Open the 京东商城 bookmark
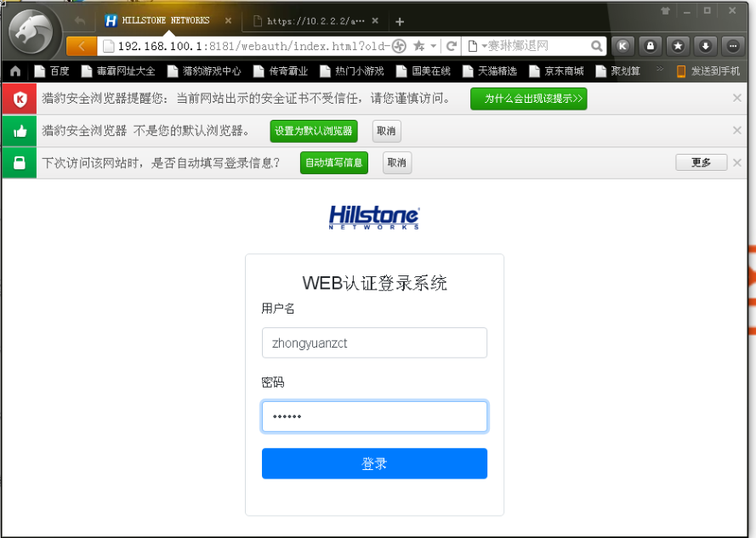 [557, 71]
